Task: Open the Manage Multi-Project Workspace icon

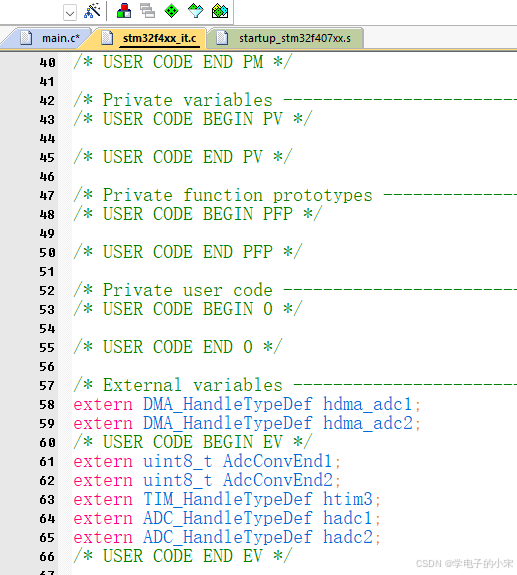Action: tap(147, 11)
